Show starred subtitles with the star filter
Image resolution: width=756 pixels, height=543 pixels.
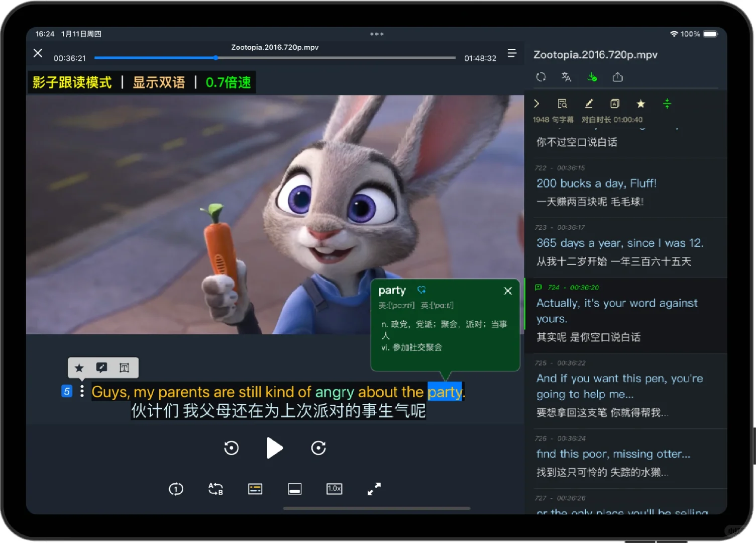641,104
